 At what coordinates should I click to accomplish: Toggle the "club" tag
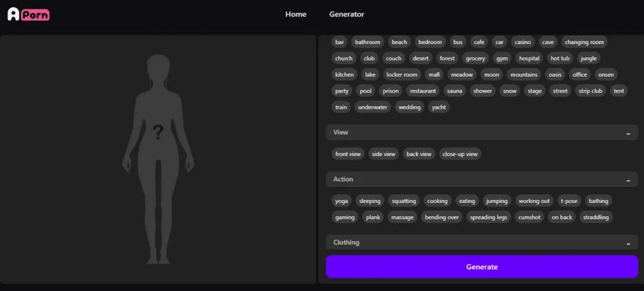(x=369, y=58)
